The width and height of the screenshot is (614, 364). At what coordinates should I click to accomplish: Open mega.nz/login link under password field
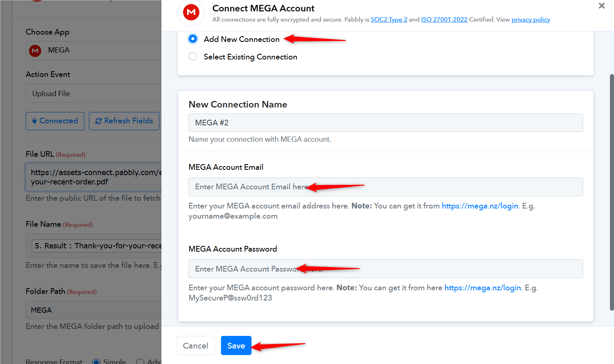click(x=483, y=288)
